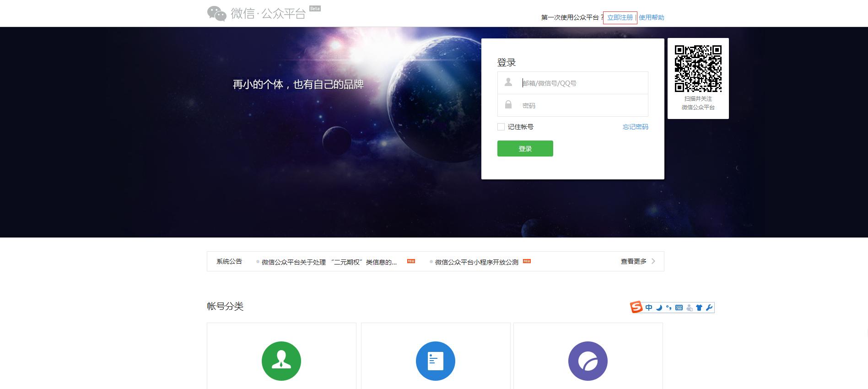Viewport: 868px width, 389px height.
Task: Click the Beta badge next to logo
Action: click(x=315, y=9)
